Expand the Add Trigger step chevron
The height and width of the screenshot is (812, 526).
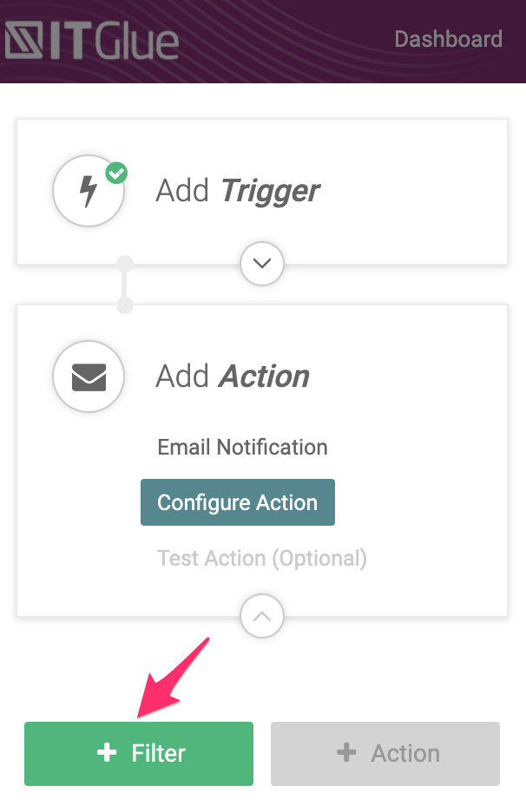coord(262,263)
